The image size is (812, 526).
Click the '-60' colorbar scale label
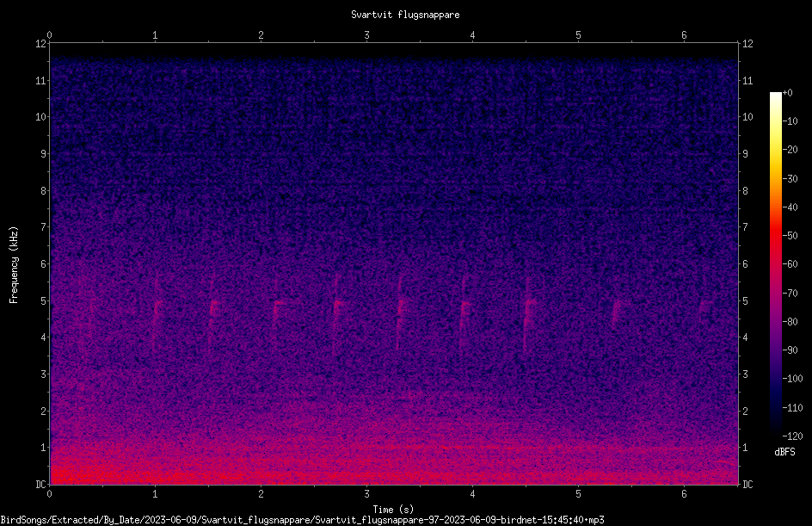pyautogui.click(x=790, y=264)
